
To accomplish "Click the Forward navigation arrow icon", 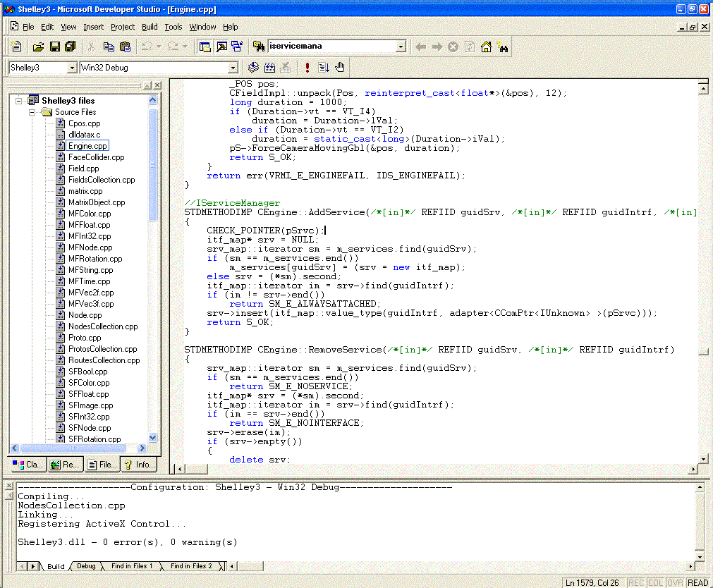I will tap(437, 47).
